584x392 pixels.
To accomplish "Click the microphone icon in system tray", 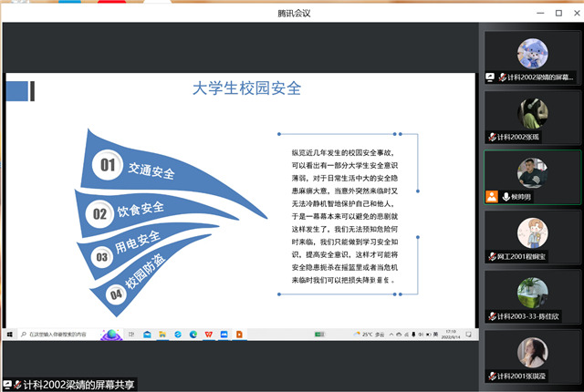I will point(413,335).
